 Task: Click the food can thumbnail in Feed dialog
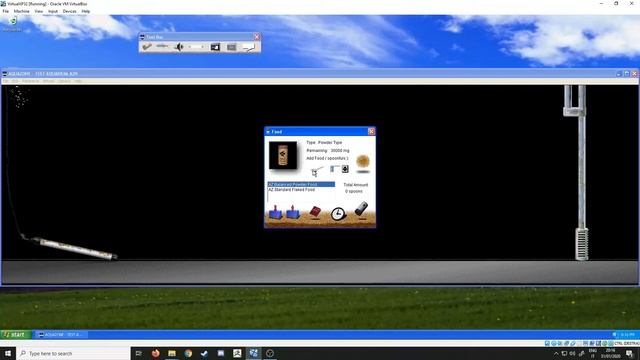[x=283, y=155]
